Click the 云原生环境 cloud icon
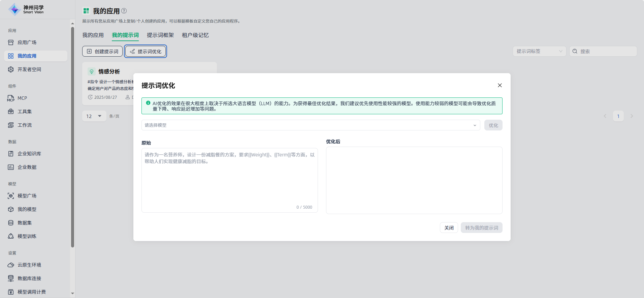The image size is (644, 298). pos(11,265)
